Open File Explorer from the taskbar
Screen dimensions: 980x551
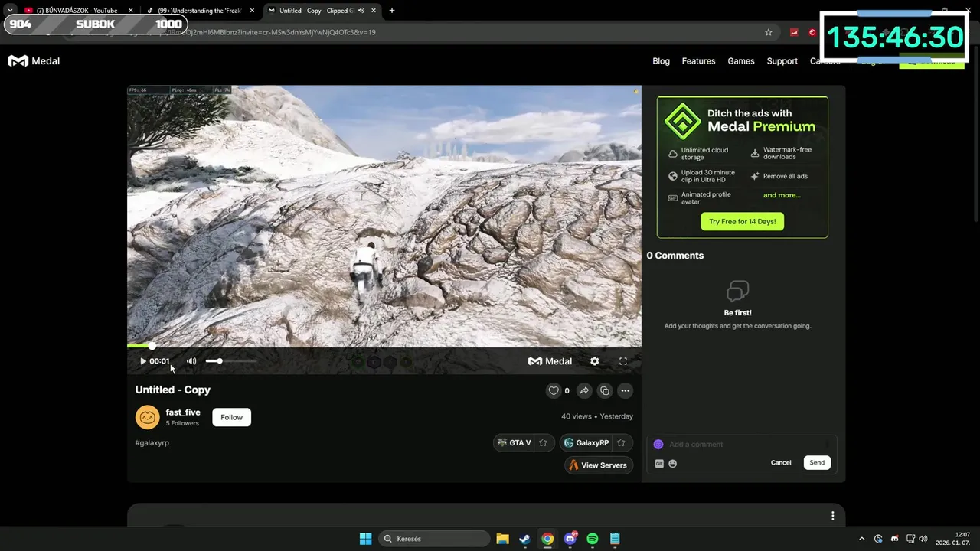(502, 539)
